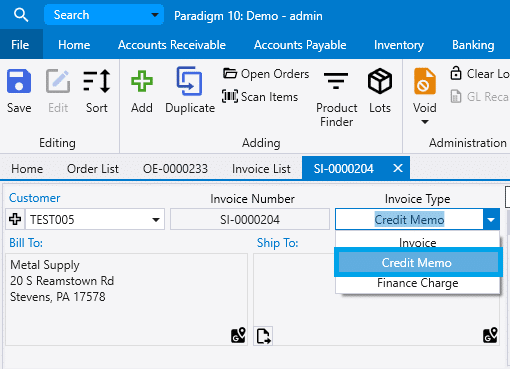Switch to the Home document tab
Viewport: 510px width, 369px height.
[x=27, y=169]
